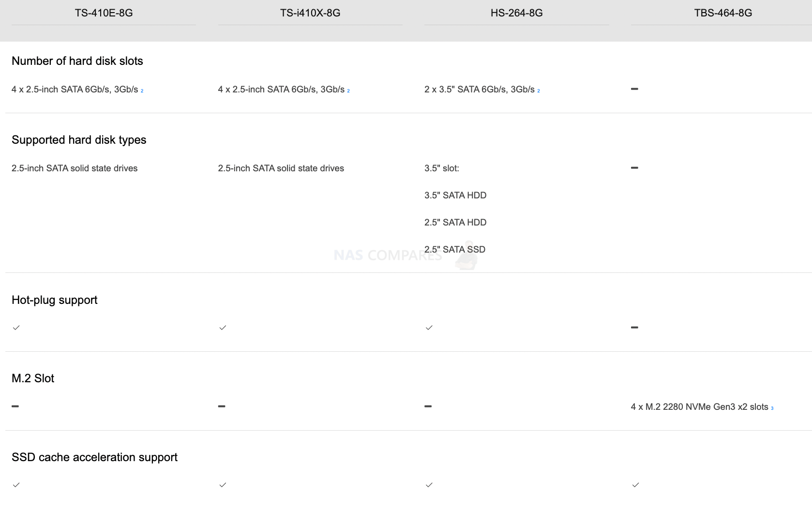Open the TBS-464-8G model header
812x510 pixels.
click(x=723, y=13)
